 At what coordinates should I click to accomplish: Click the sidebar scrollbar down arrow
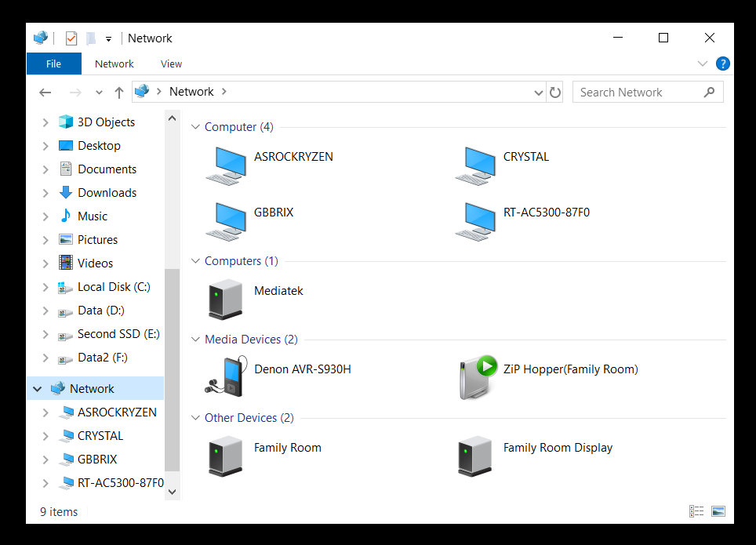(x=173, y=492)
